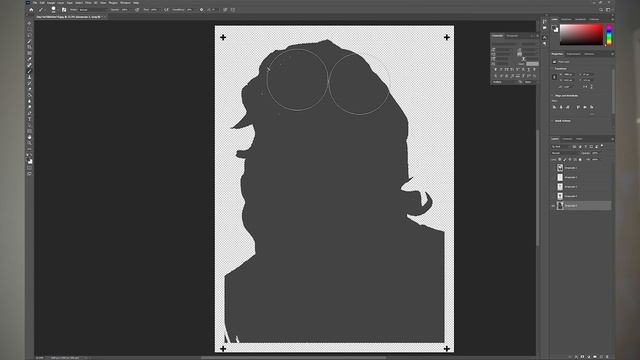The width and height of the screenshot is (640, 360).
Task: Open symmetry paint options butterfly icon
Action: pyautogui.click(x=233, y=10)
